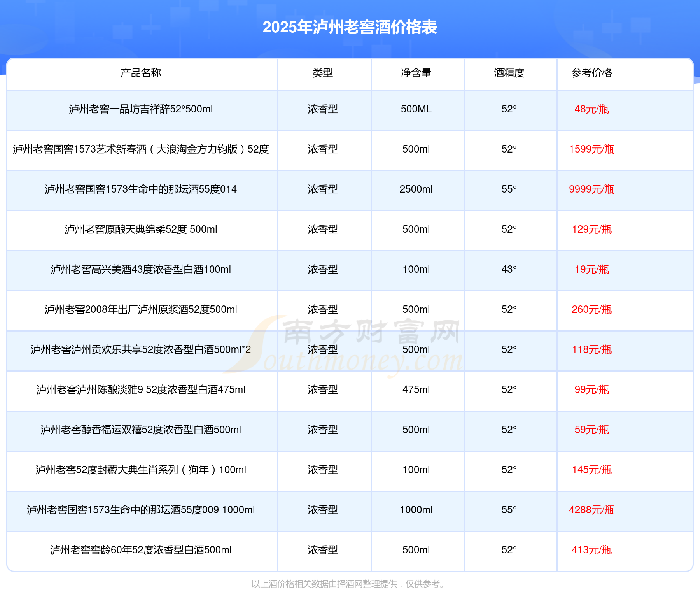Select 泸州陈酿淡雅9 product name
Screen dimensions: 700x607
tap(141, 389)
